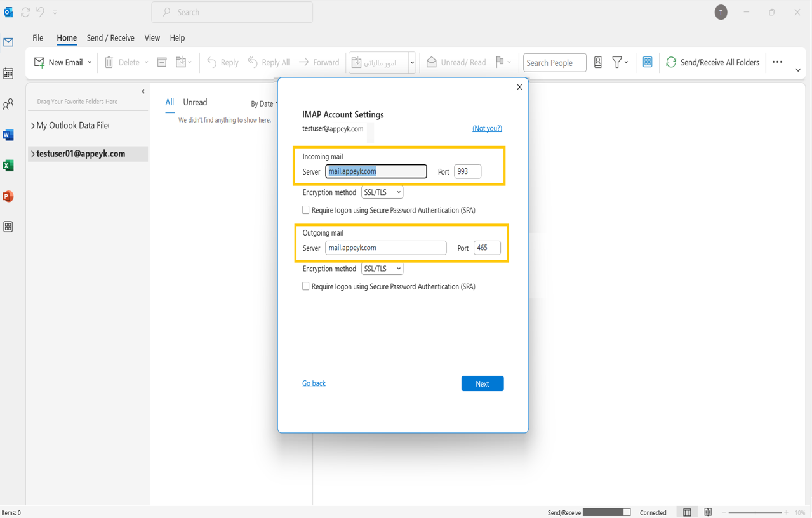Click the outgoing mail Server field
Screen dimensions: 812x518
pos(386,248)
